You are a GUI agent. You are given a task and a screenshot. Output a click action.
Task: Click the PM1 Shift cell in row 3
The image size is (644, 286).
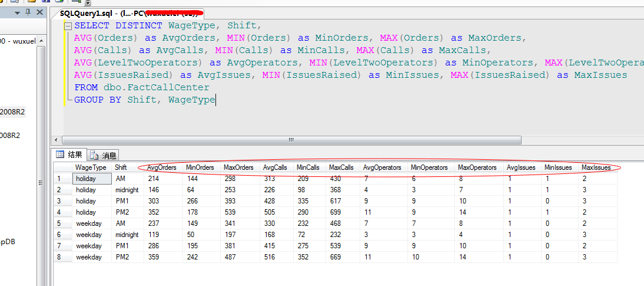pyautogui.click(x=128, y=201)
